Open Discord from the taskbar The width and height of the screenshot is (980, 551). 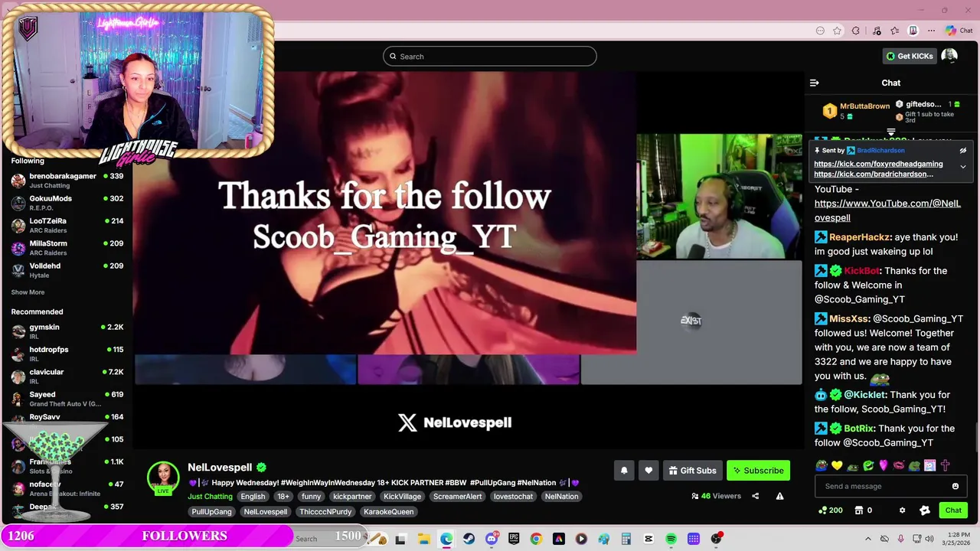click(x=492, y=539)
